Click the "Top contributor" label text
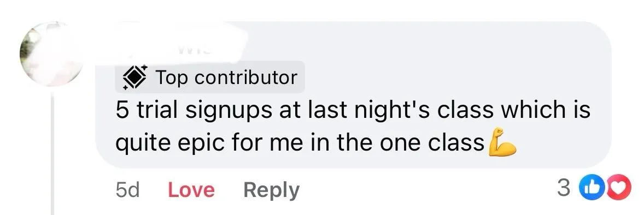This screenshot has width=644, height=215. coord(226,77)
